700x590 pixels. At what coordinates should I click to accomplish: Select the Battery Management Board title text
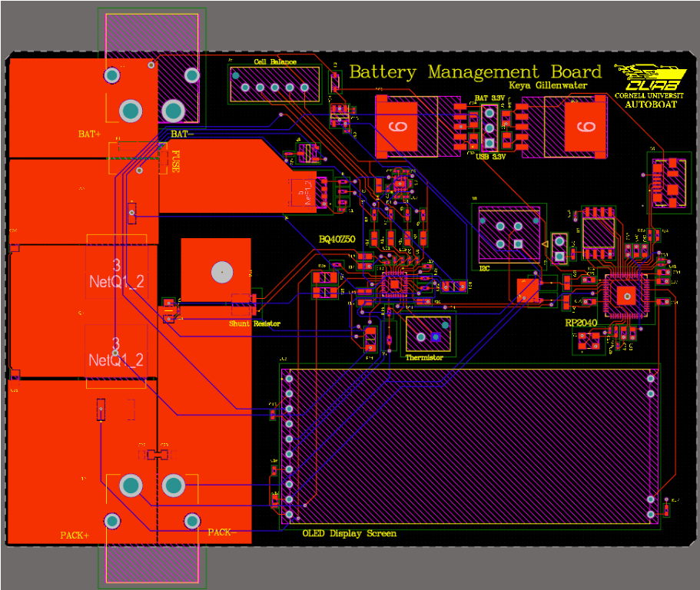474,71
